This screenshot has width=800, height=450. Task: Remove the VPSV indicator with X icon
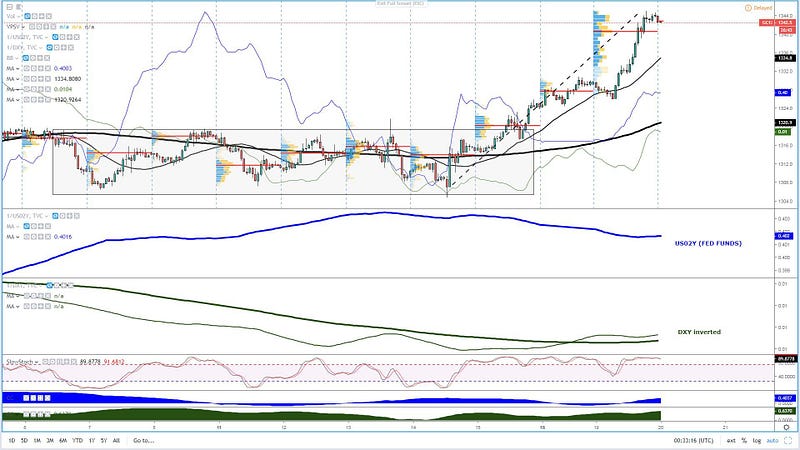point(53,27)
